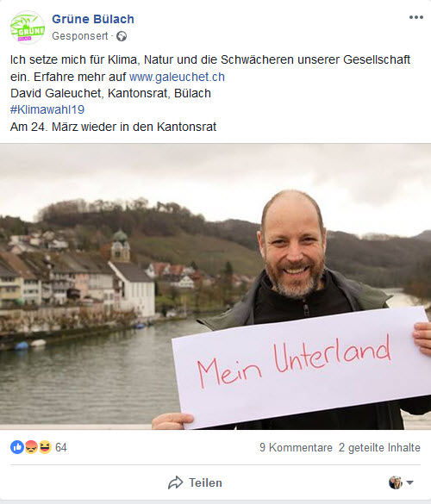Open the three-dot post options menu
Screen dimensions: 431x504
tap(415, 17)
